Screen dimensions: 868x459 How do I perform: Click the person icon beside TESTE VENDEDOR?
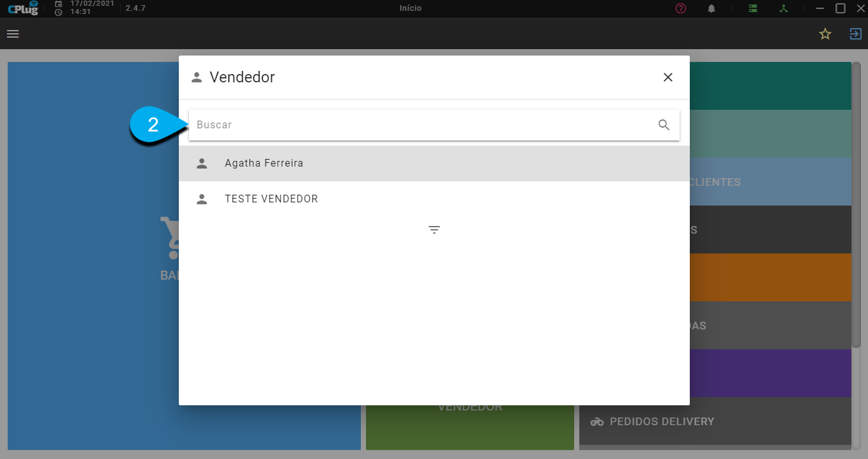click(202, 199)
